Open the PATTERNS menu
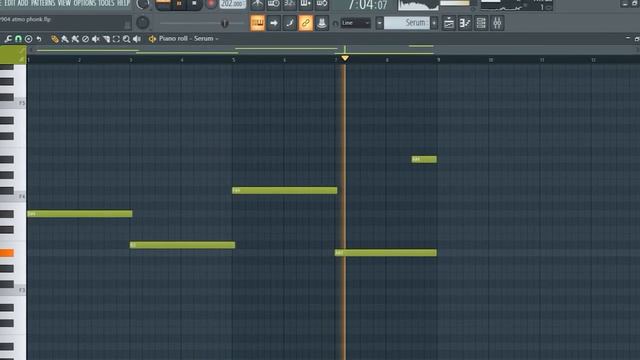640x360 pixels. click(43, 3)
